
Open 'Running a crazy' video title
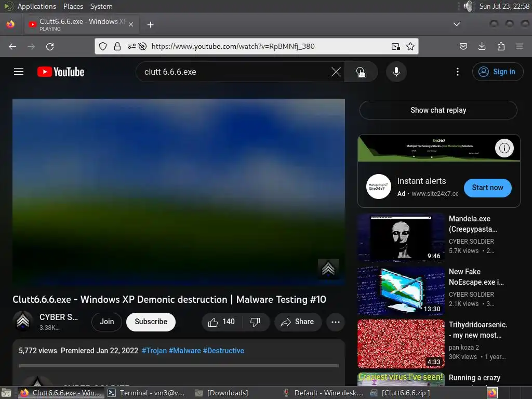[x=474, y=378]
